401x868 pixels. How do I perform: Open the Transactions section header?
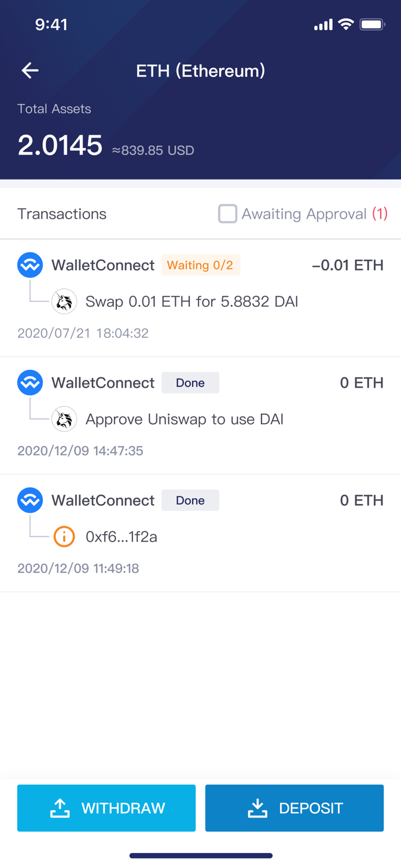pyautogui.click(x=62, y=214)
